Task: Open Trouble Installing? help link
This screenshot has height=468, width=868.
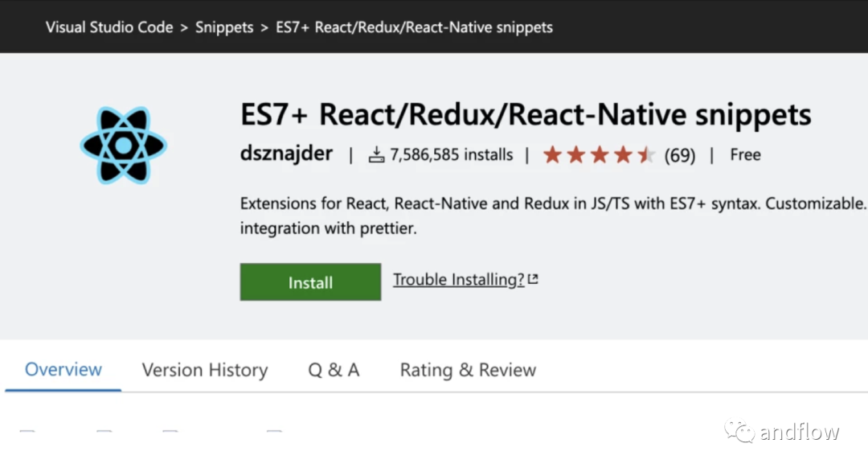Action: coord(458,280)
